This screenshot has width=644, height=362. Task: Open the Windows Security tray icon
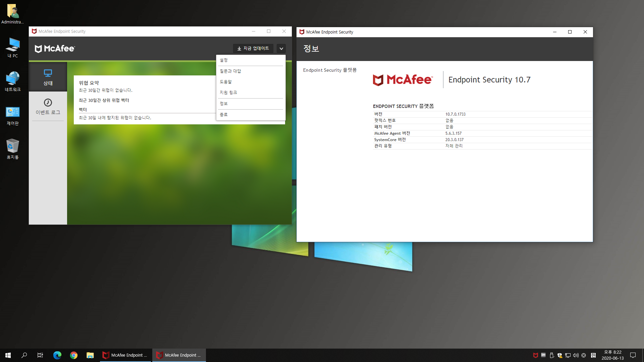560,355
